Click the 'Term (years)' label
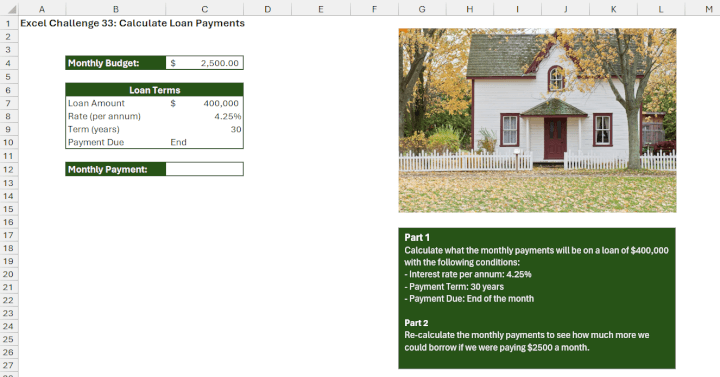This screenshot has width=720, height=377. pyautogui.click(x=94, y=129)
